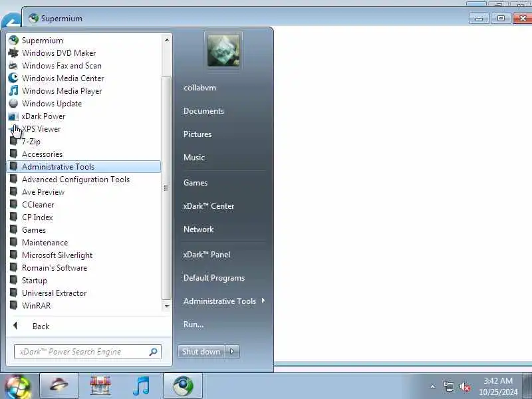Open Default Programs
The height and width of the screenshot is (399, 532).
tap(213, 277)
